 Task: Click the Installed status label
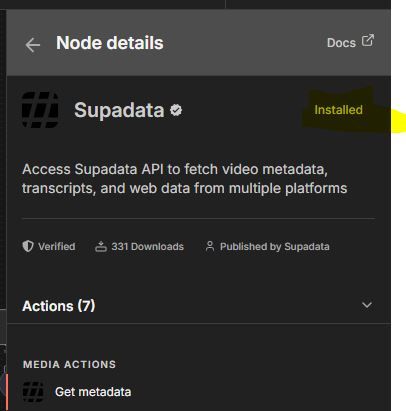338,110
